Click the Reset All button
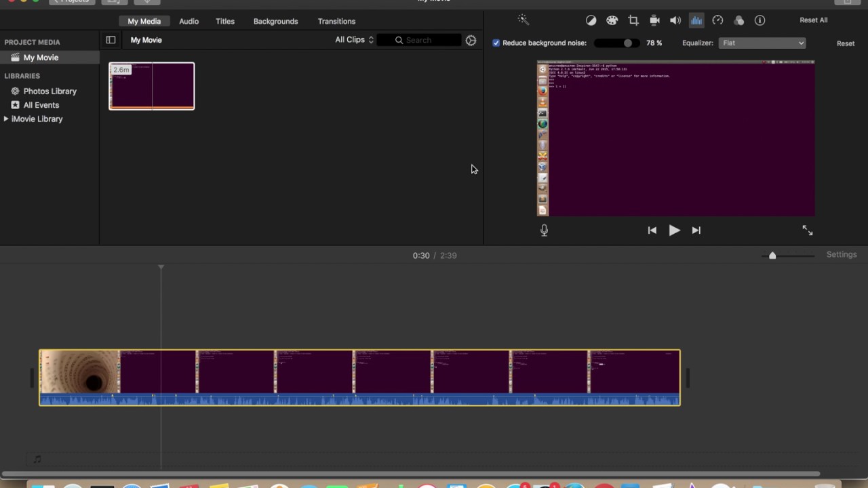868x488 pixels. 813,20
